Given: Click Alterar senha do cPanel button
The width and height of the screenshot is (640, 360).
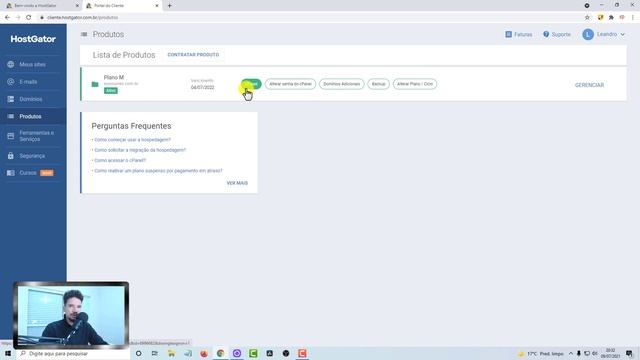Looking at the screenshot, I should [x=290, y=84].
